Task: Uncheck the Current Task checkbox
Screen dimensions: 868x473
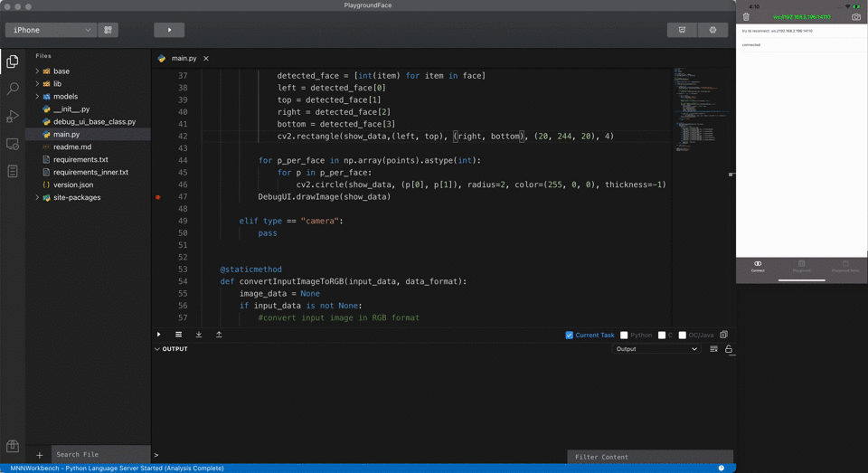Action: click(569, 336)
